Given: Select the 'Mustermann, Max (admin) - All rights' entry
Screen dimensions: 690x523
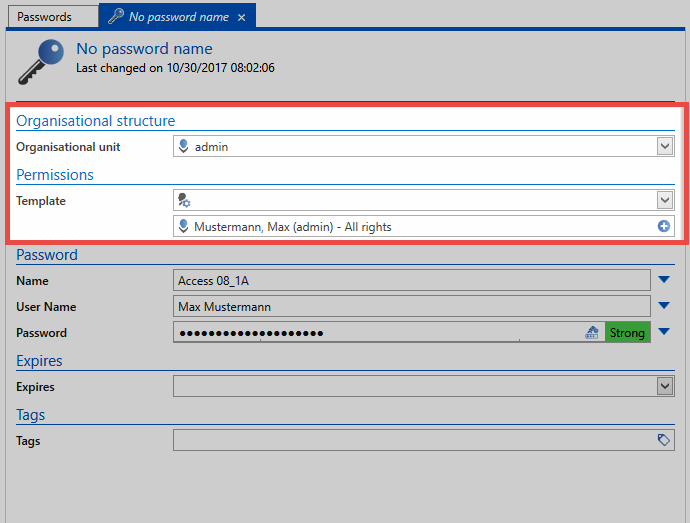Looking at the screenshot, I should (x=423, y=226).
